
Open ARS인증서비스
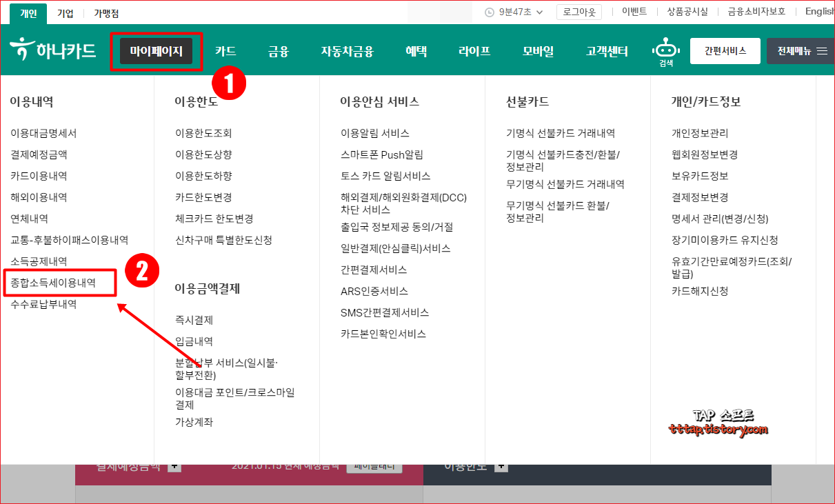tap(374, 291)
